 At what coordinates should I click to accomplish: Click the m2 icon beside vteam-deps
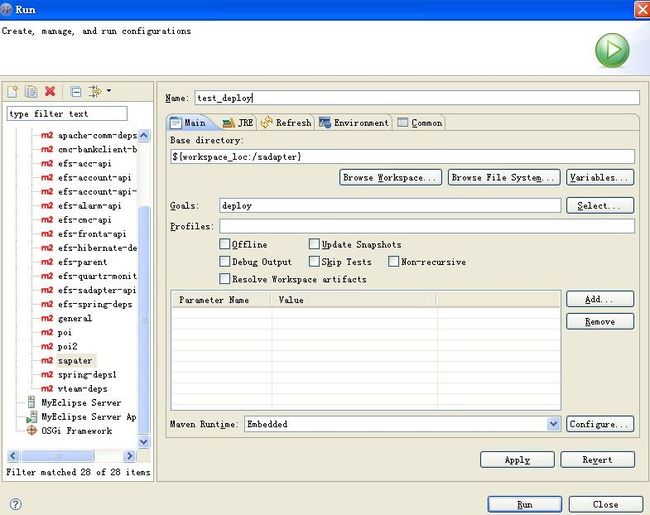47,389
